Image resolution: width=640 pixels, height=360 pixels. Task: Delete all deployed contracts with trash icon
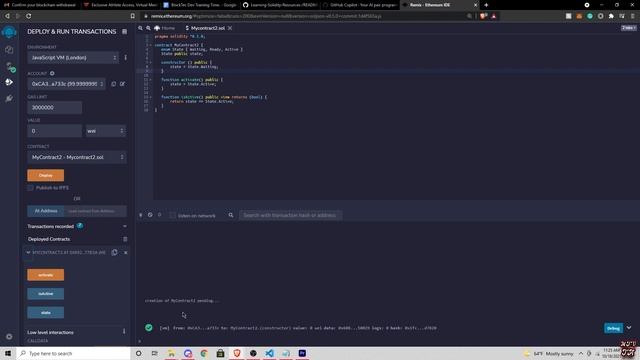[x=125, y=239]
